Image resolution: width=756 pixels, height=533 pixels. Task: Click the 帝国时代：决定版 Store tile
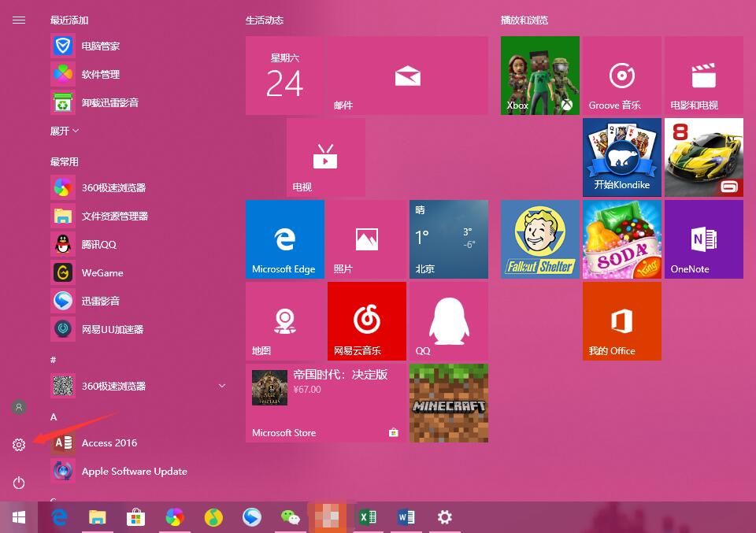(x=325, y=402)
